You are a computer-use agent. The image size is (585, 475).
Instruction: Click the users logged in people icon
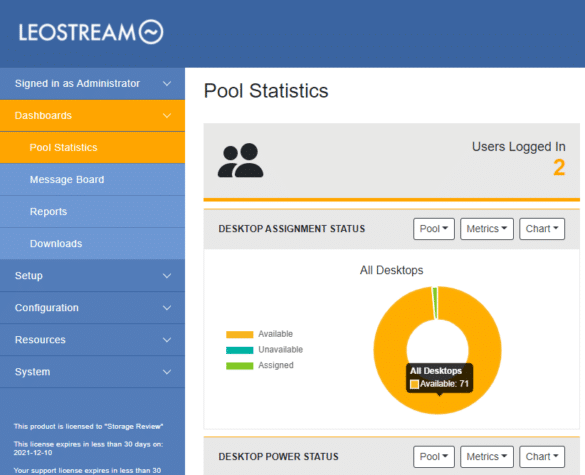point(241,160)
